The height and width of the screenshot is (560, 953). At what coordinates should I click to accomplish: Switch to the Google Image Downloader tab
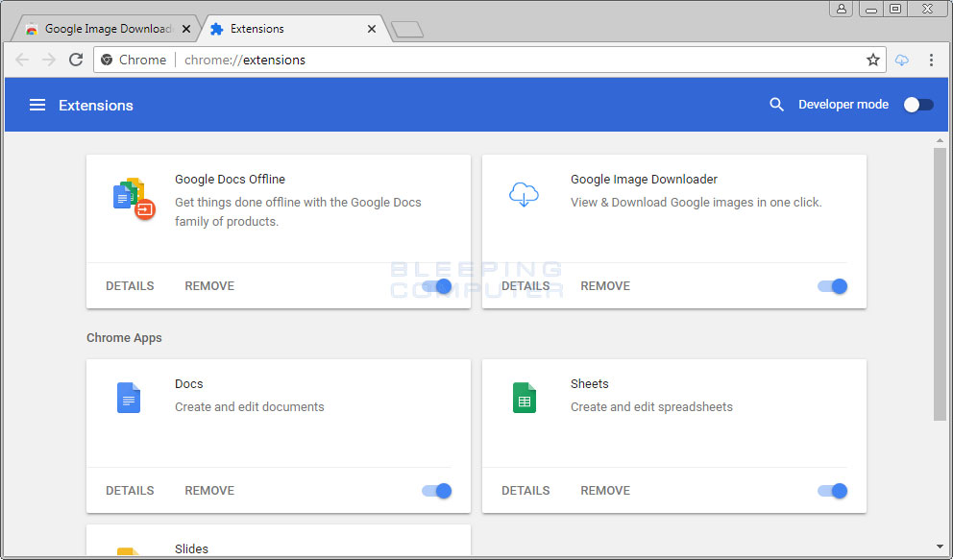tap(109, 29)
